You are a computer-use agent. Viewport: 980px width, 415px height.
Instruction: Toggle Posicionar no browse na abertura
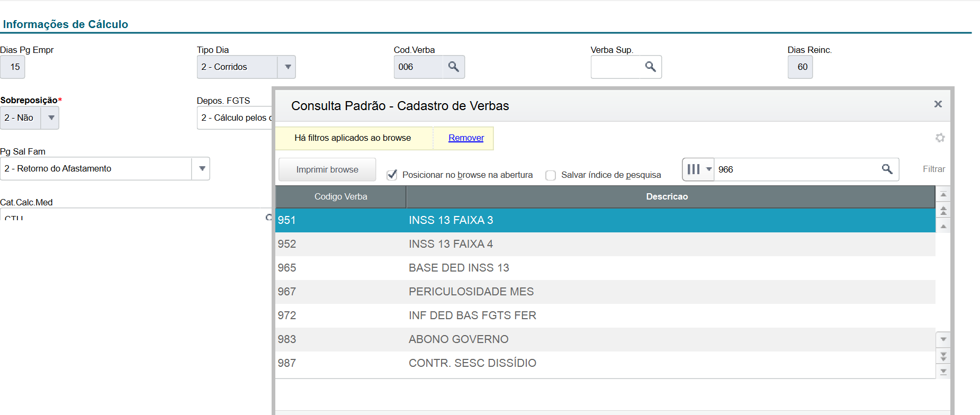pos(392,175)
